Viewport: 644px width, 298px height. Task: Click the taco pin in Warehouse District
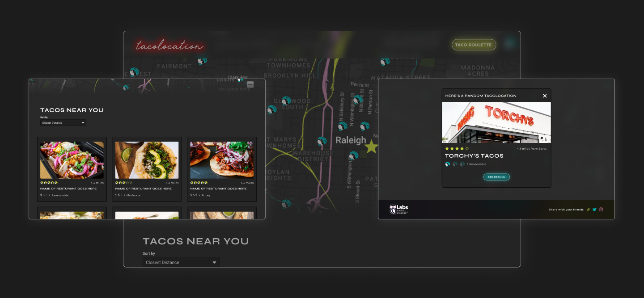coord(322,141)
